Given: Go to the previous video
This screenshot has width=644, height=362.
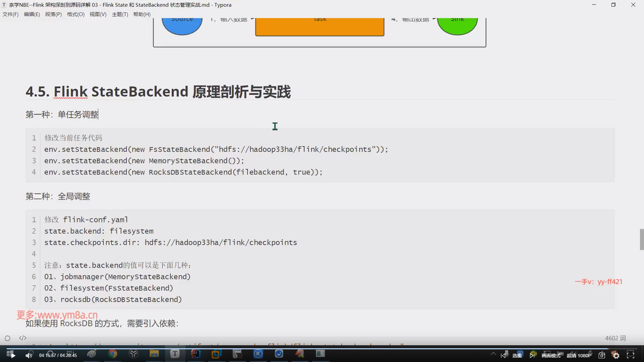Looking at the screenshot, I should click(x=503, y=355).
